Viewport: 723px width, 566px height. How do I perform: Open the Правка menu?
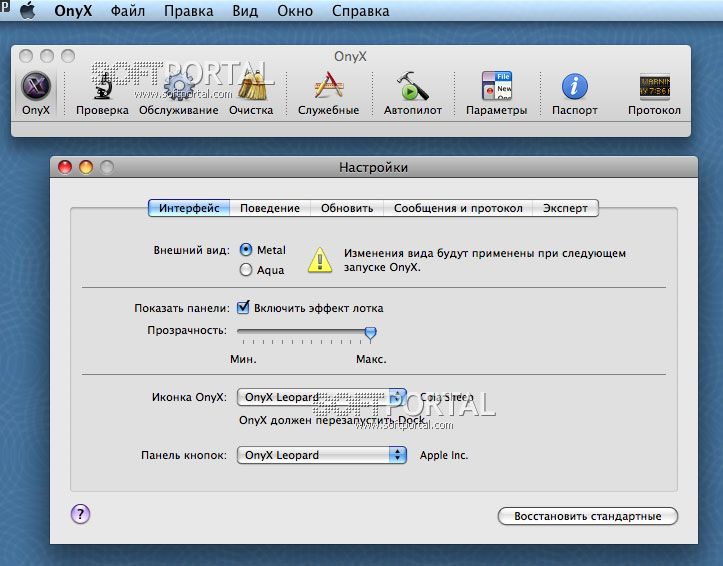click(x=189, y=11)
